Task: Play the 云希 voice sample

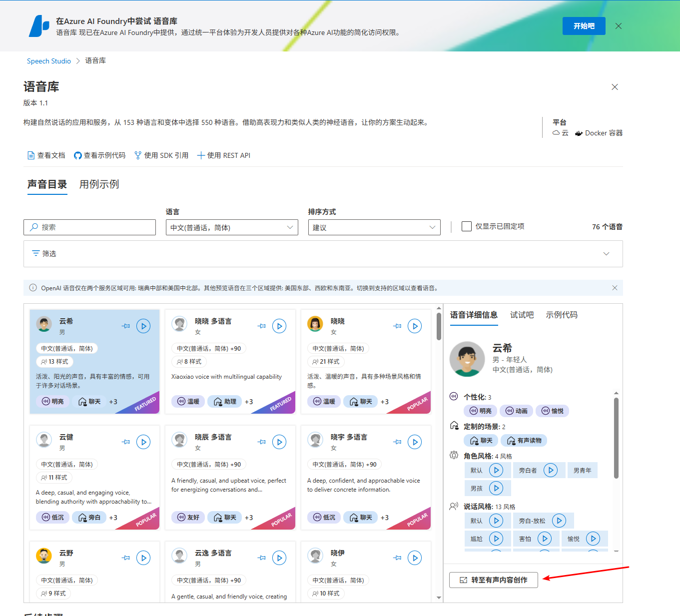Action: coord(143,326)
